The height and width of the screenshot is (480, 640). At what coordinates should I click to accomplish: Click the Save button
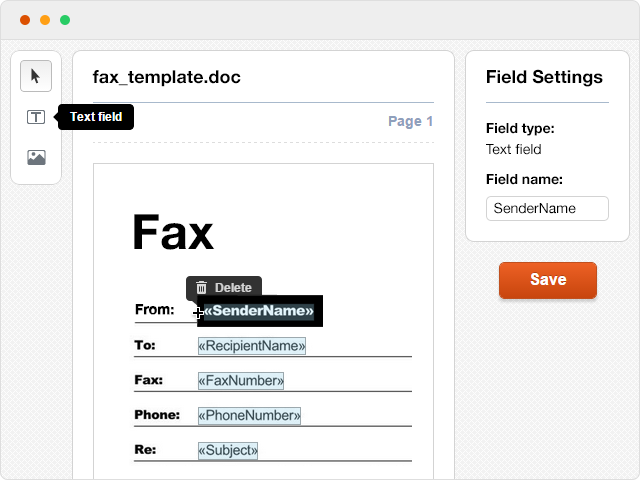pyautogui.click(x=547, y=280)
